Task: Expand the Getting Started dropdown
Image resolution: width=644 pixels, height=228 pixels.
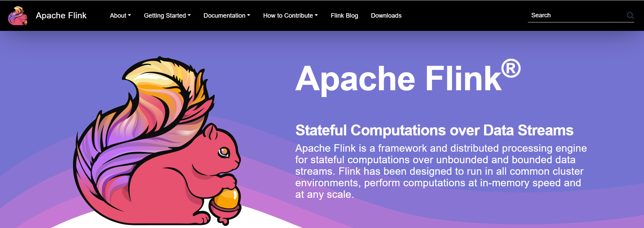Action: [167, 16]
